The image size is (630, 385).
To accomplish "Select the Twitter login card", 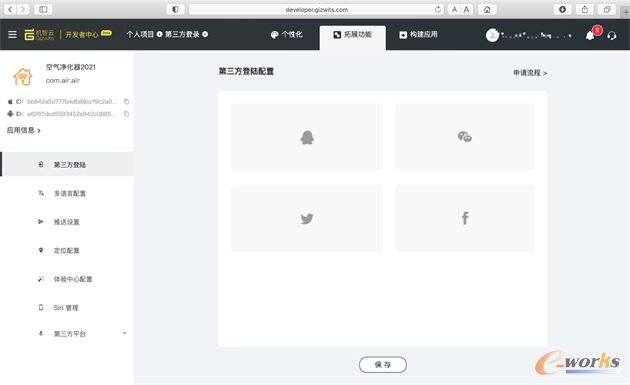I will coord(307,218).
